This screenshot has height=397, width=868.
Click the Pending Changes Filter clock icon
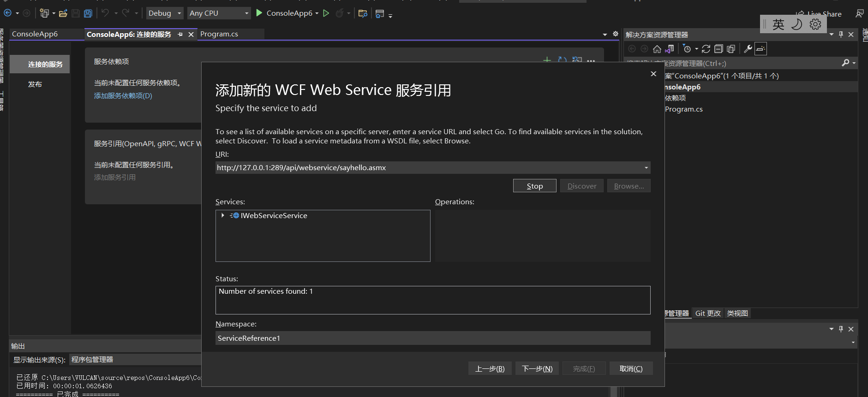click(x=687, y=49)
